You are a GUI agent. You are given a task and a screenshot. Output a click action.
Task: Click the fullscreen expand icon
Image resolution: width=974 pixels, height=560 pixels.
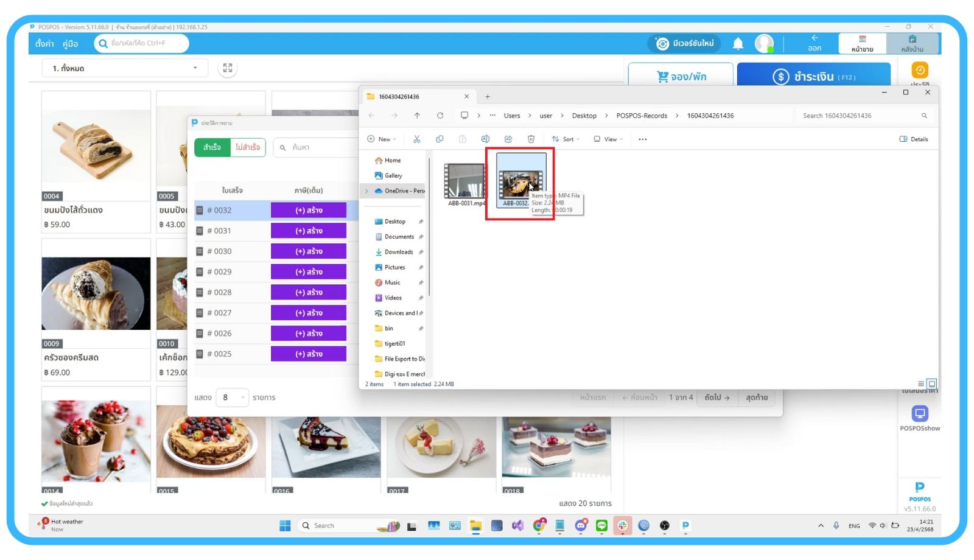228,68
